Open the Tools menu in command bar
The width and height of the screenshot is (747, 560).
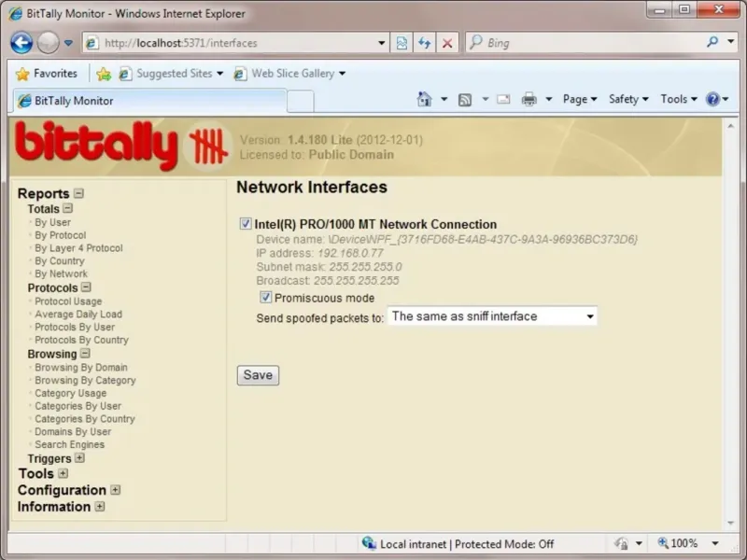pos(679,99)
